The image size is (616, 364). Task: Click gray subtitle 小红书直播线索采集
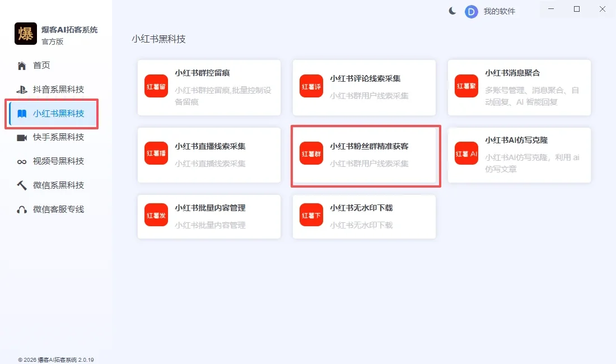click(x=210, y=164)
